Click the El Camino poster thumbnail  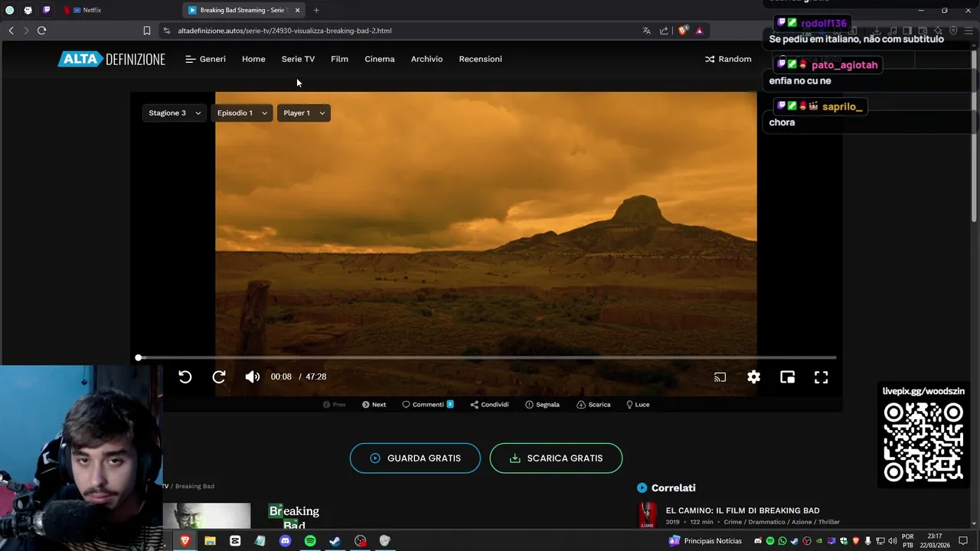point(648,515)
